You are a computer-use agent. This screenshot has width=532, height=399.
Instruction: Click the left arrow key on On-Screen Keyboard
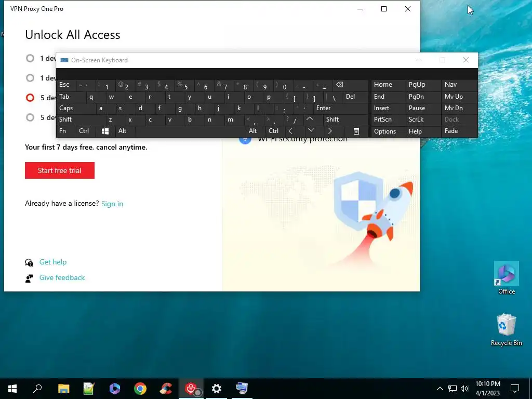290,131
